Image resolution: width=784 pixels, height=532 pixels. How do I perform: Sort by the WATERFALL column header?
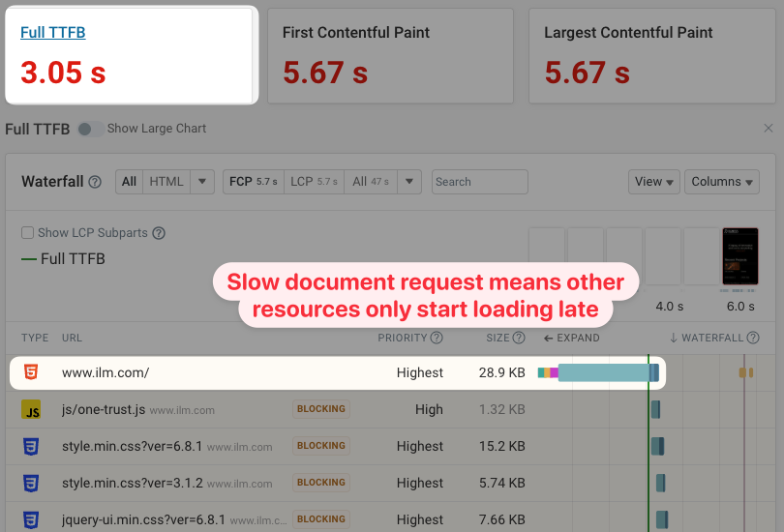click(707, 339)
